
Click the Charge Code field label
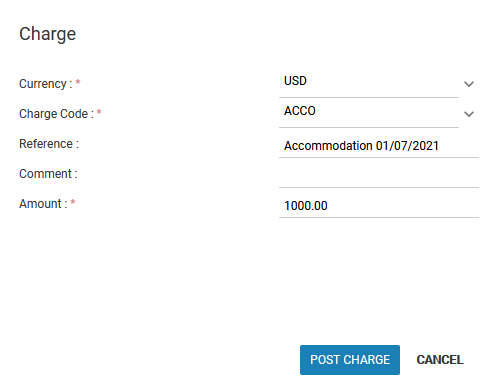[56, 114]
